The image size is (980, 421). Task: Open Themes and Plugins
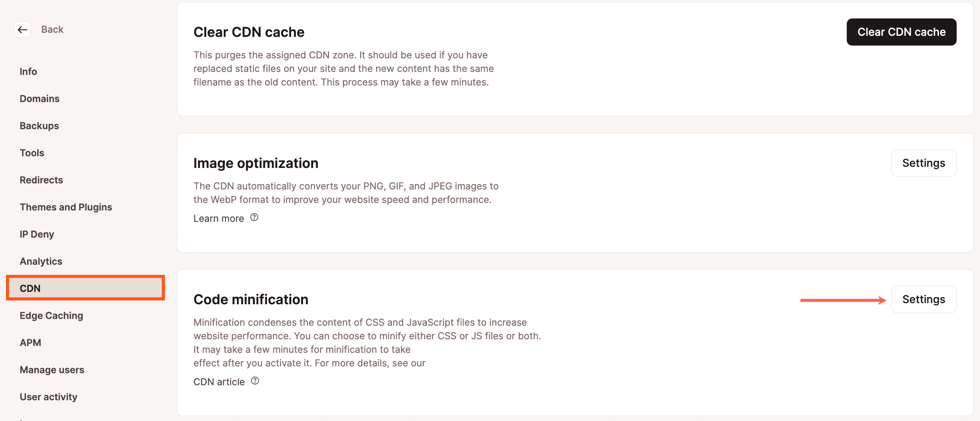point(66,207)
